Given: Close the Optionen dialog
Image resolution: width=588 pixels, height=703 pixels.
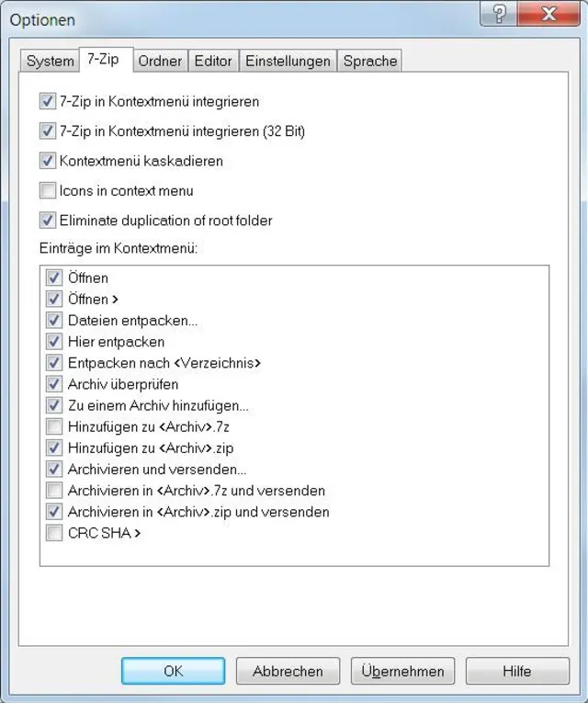Looking at the screenshot, I should pyautogui.click(x=549, y=14).
